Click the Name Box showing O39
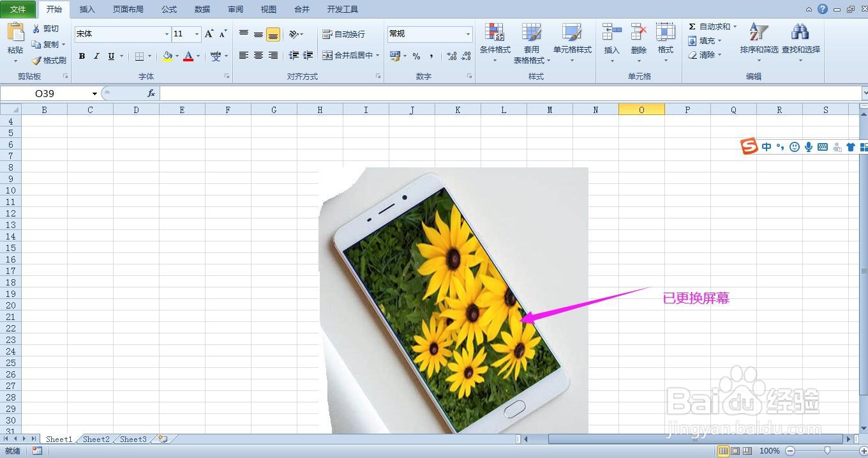The width and height of the screenshot is (868, 458). (x=45, y=93)
